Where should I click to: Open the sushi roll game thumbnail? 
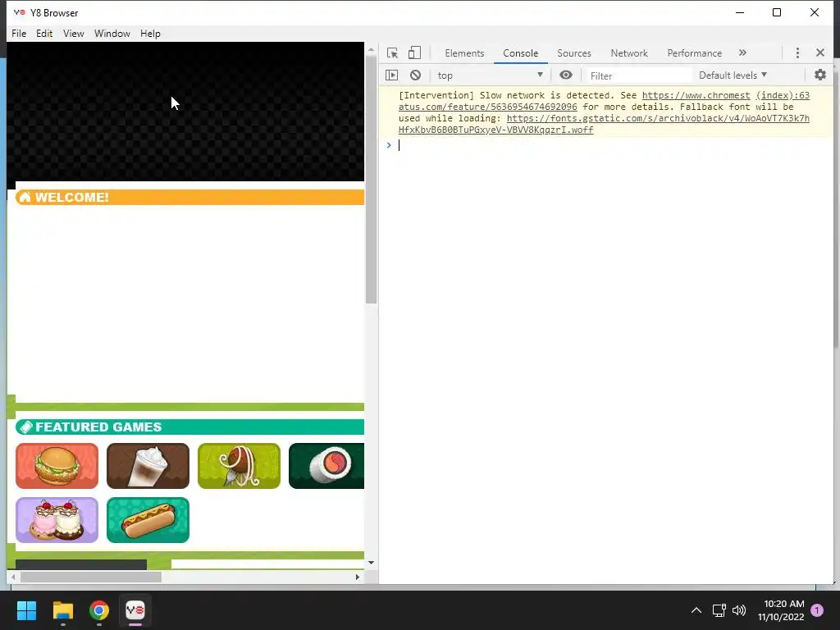(x=326, y=466)
